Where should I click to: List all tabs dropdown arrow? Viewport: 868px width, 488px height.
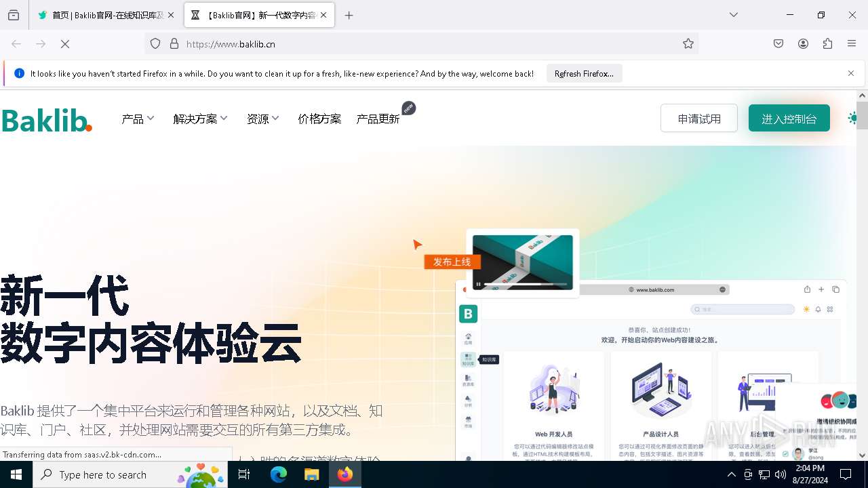pos(734,15)
